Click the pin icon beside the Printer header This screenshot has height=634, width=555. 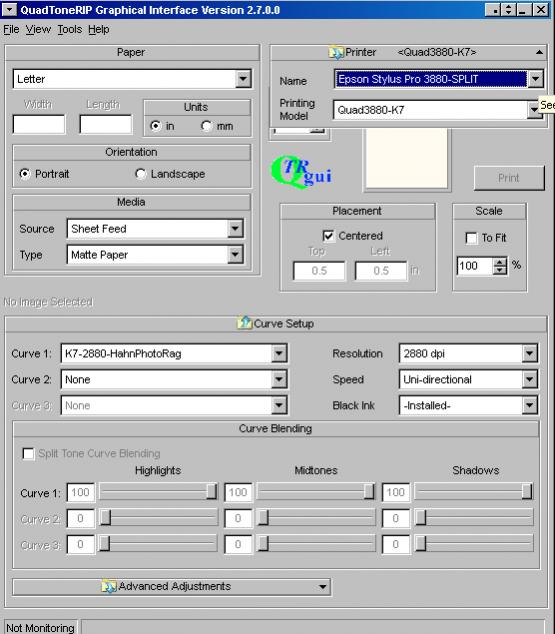pos(336,53)
